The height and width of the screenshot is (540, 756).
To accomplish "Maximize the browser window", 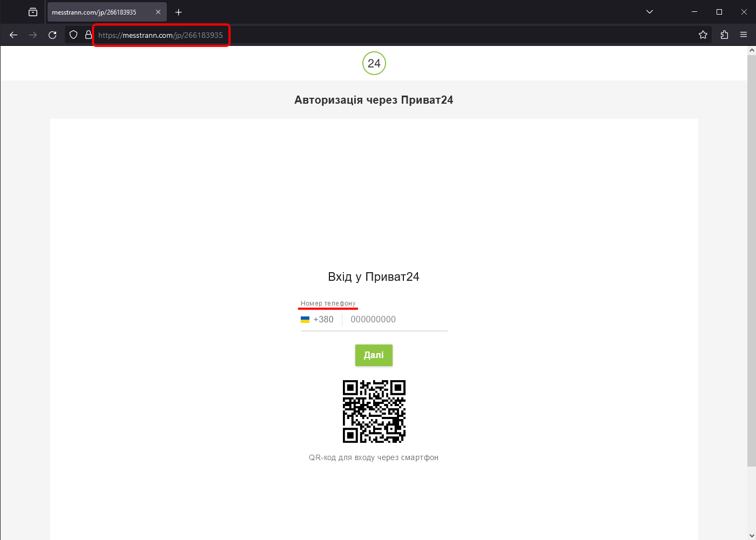I will (x=719, y=12).
